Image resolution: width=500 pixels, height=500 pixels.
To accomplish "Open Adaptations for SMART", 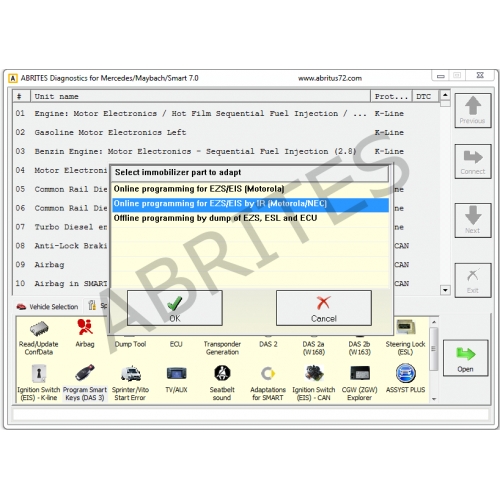I will click(268, 383).
